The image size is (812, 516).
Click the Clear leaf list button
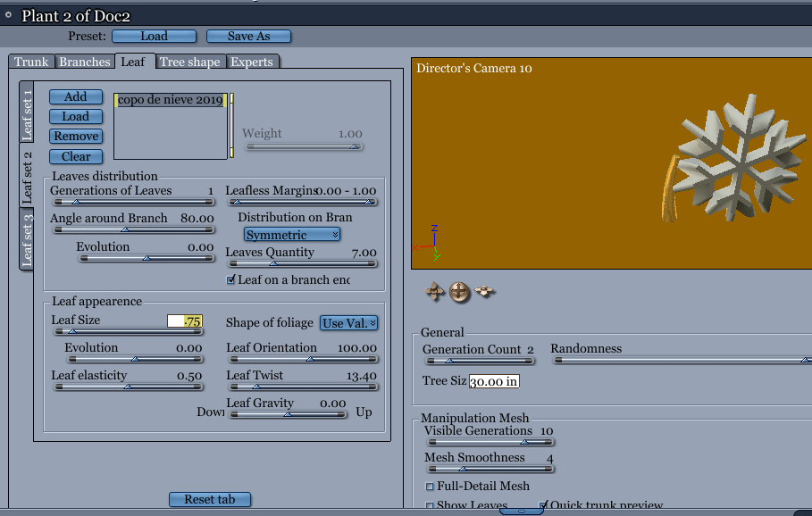pyautogui.click(x=76, y=156)
